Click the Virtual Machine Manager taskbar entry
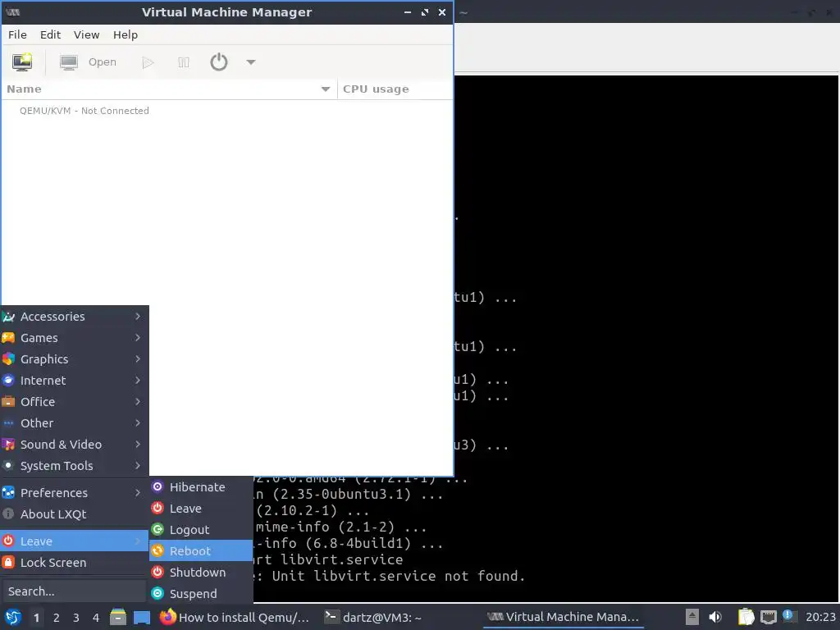The height and width of the screenshot is (630, 840). [x=564, y=617]
